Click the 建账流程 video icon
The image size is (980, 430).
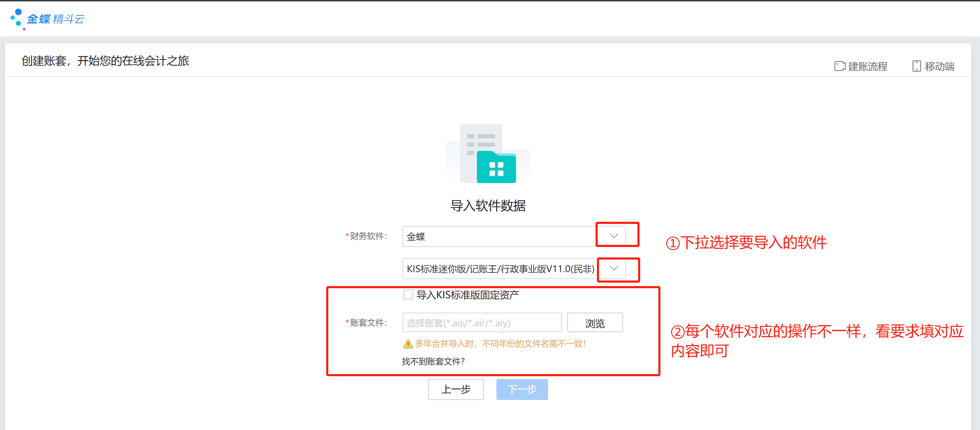(x=839, y=66)
